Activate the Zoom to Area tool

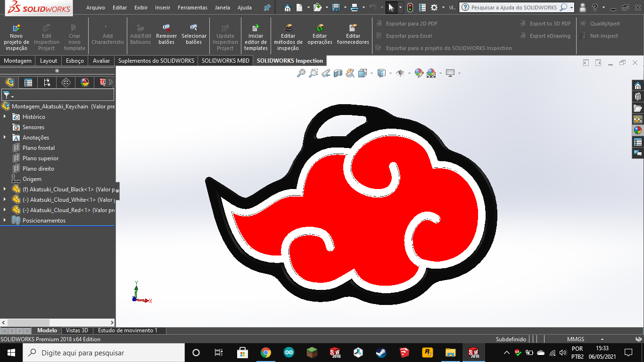tap(313, 73)
